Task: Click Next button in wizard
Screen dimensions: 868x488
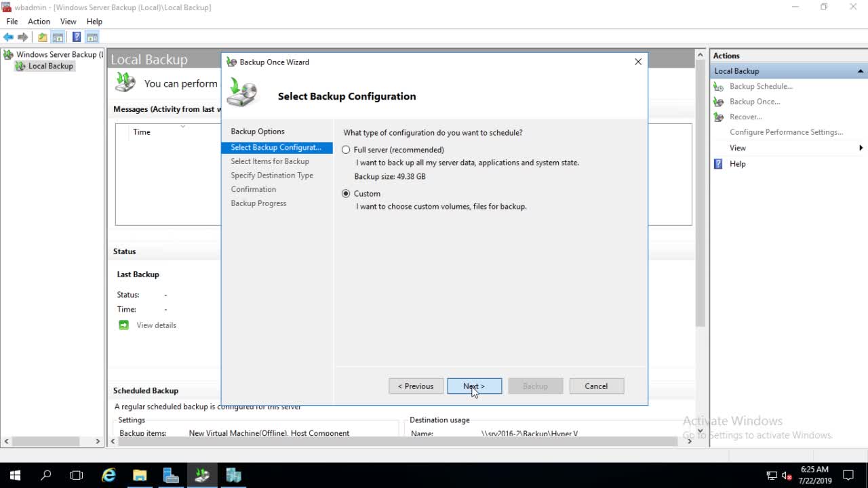Action: pos(475,386)
